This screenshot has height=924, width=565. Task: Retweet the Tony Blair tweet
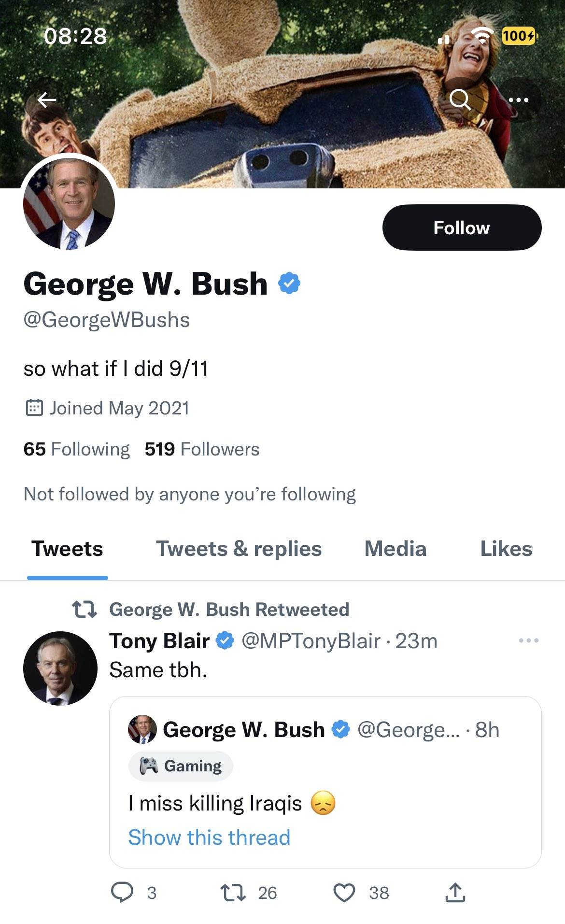(233, 892)
